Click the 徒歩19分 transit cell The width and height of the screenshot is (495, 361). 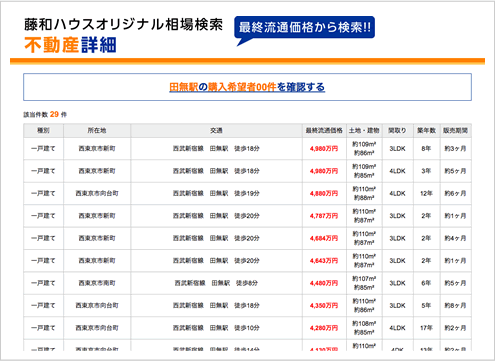point(216,193)
